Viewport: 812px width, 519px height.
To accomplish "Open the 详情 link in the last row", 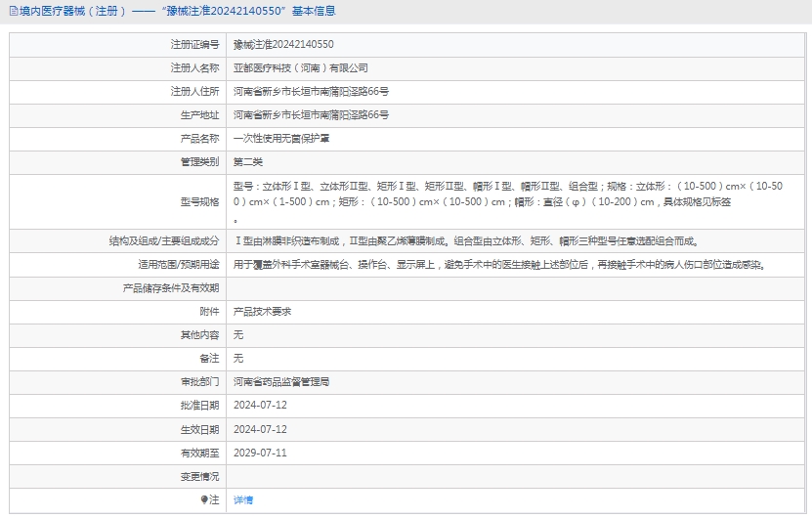I will click(243, 499).
